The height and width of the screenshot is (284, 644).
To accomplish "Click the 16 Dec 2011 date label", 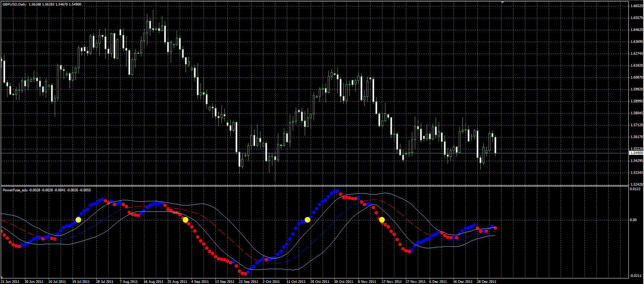I will coord(463,282).
